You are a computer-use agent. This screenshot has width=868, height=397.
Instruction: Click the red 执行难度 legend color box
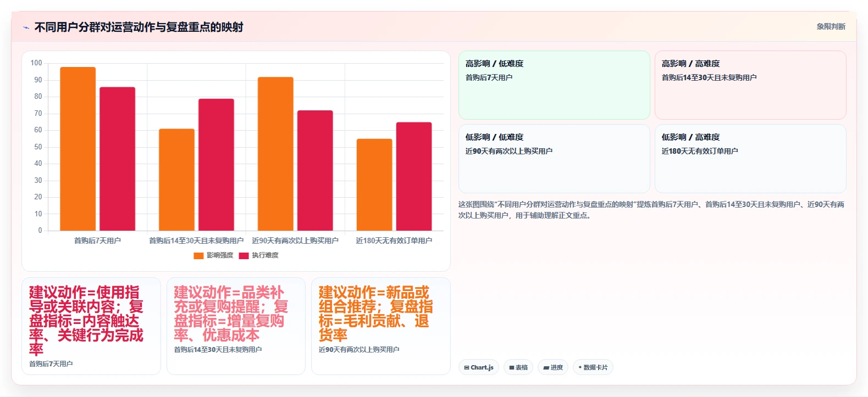pos(244,255)
